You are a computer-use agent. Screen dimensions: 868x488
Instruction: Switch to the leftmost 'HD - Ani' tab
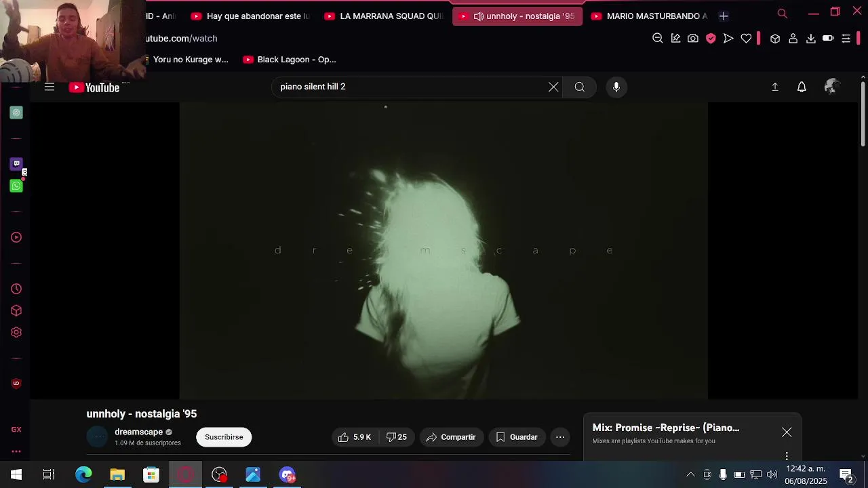tap(161, 16)
